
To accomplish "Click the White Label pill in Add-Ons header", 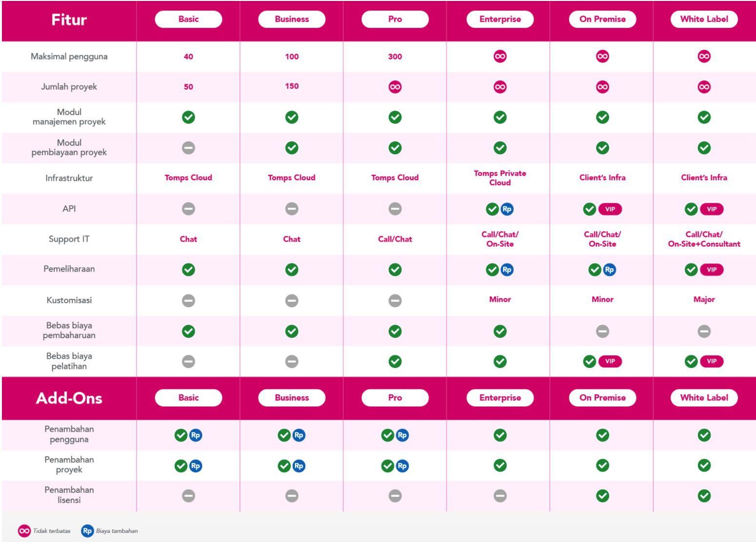I will click(x=704, y=398).
